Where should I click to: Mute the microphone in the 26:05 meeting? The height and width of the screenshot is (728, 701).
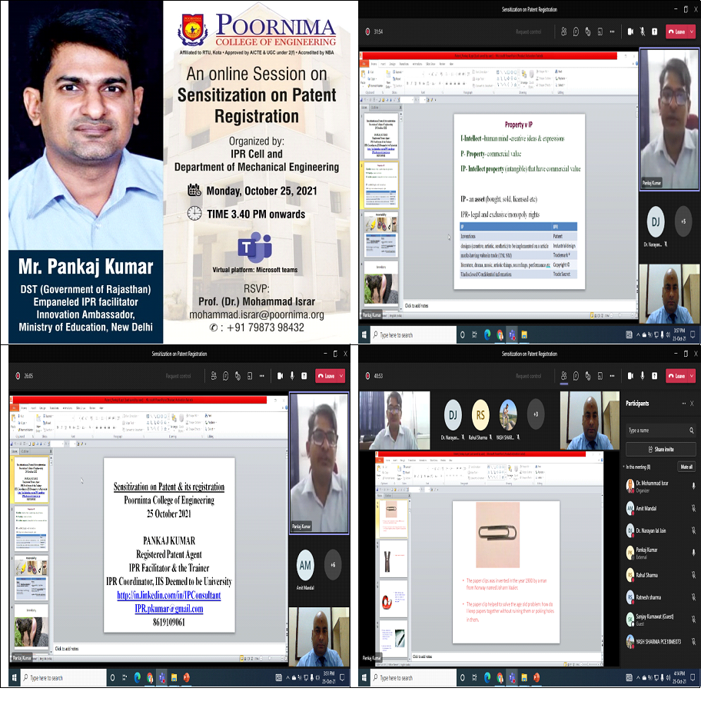tap(292, 376)
